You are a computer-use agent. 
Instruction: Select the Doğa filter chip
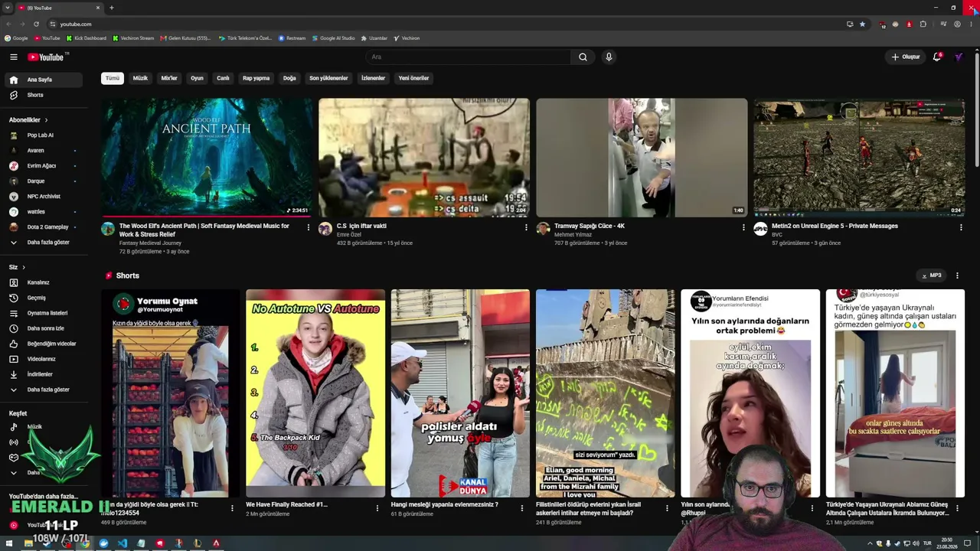coord(289,78)
